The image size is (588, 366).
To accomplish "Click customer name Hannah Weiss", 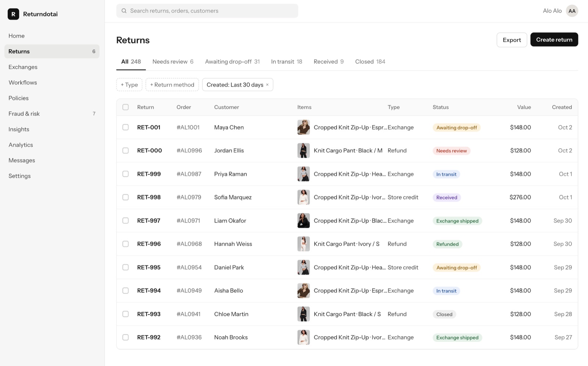I will click(233, 244).
